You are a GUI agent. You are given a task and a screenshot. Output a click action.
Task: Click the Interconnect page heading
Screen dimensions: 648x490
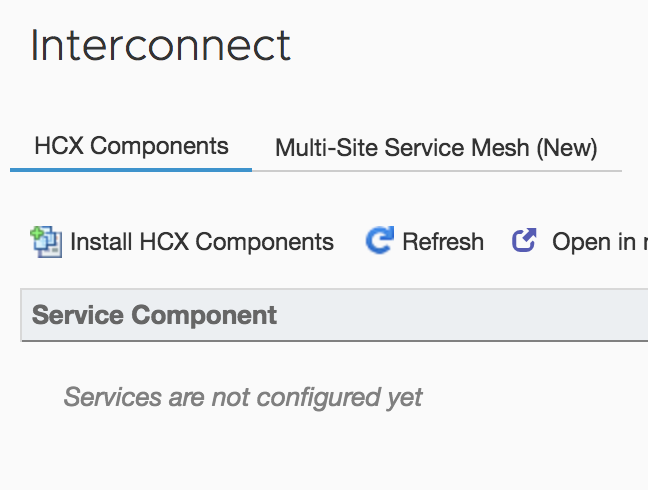pyautogui.click(x=161, y=46)
